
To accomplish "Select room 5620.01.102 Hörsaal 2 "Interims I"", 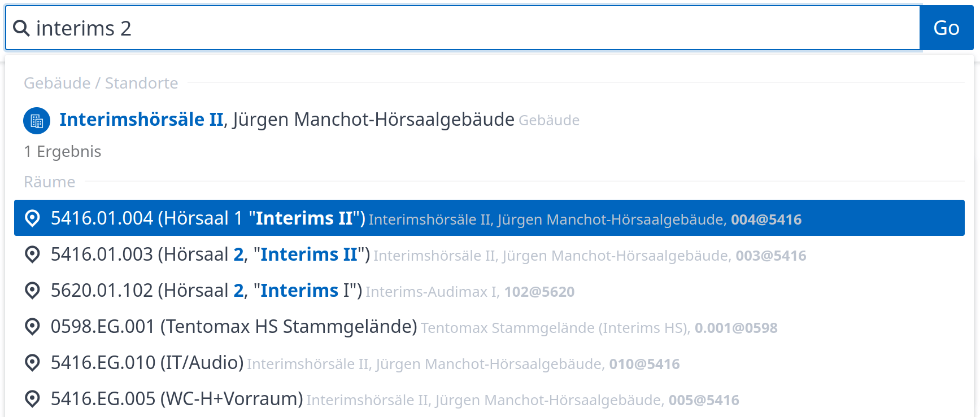I will [489, 291].
